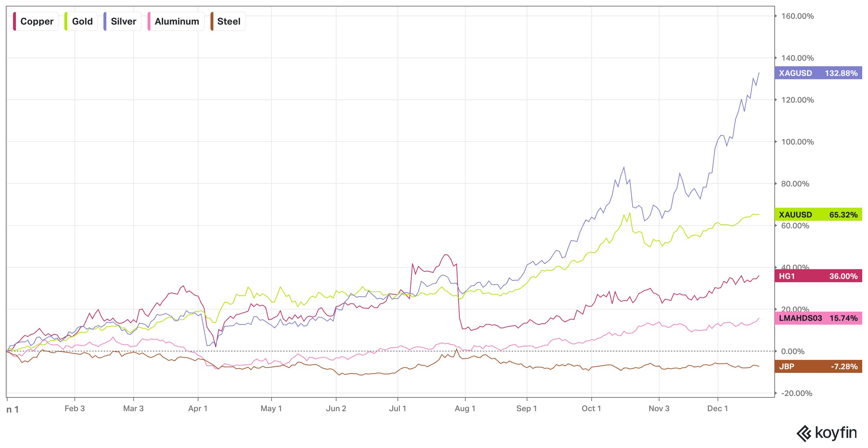Click the Aug 1 date on the time axis
Image resolution: width=868 pixels, height=448 pixels.
465,408
